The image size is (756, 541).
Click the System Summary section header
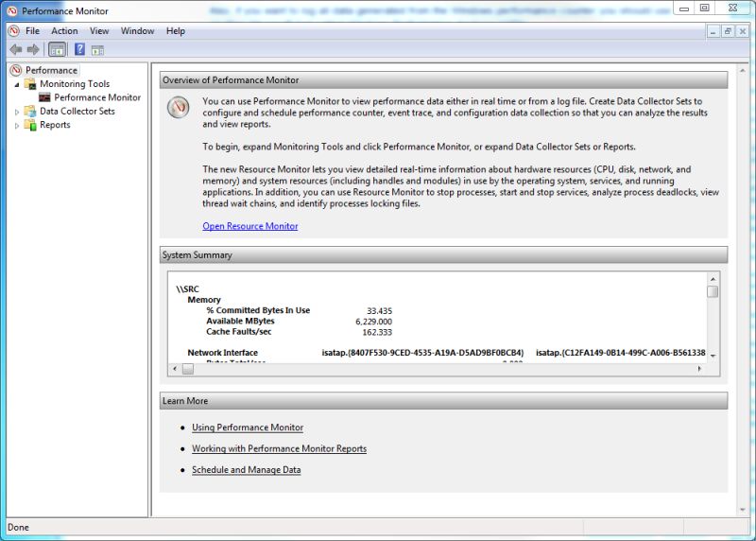coord(443,254)
